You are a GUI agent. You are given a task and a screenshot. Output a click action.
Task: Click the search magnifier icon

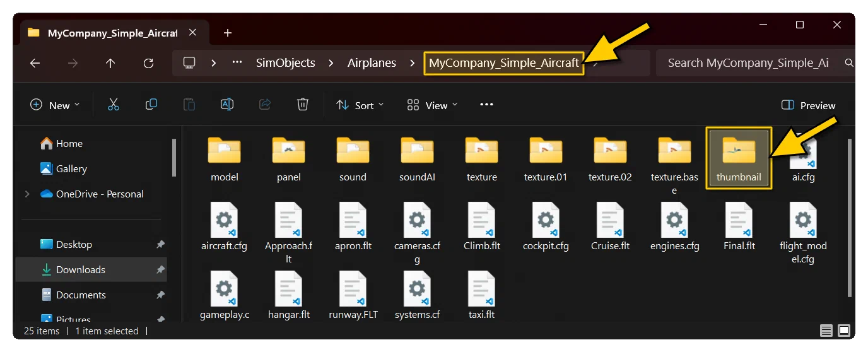[x=849, y=63]
